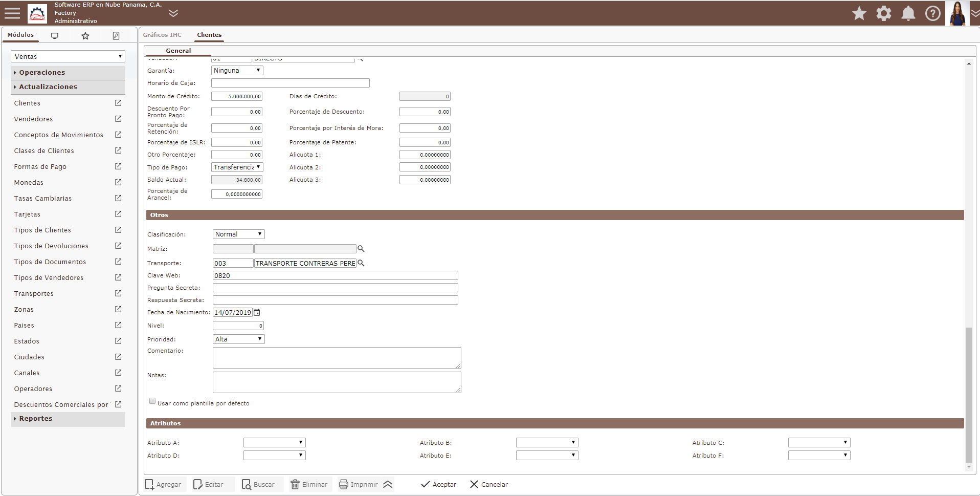Search Transporte with magnifier icon
This screenshot has width=980, height=496.
coord(361,263)
